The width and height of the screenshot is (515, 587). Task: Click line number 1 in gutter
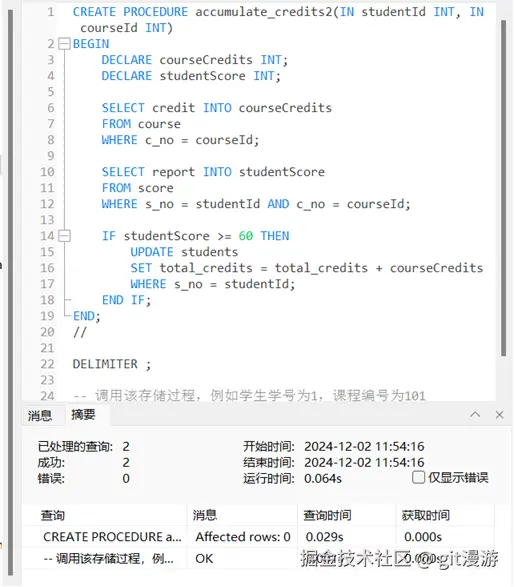[x=51, y=12]
